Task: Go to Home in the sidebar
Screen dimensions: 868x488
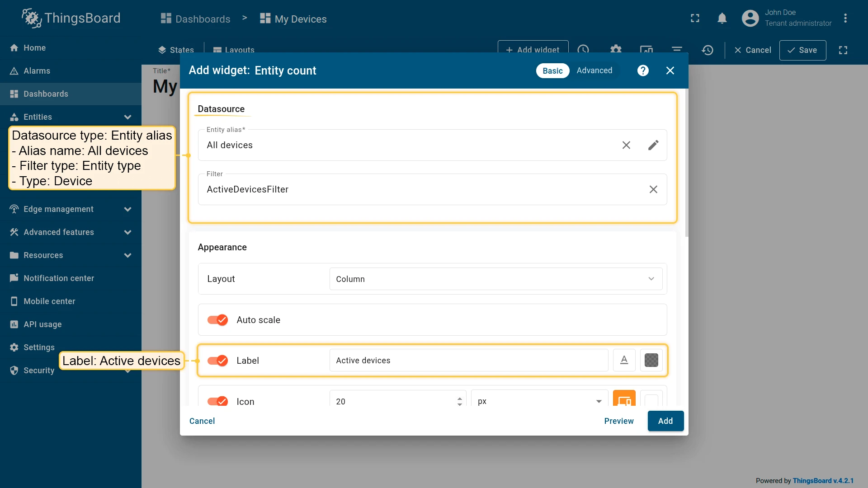Action: coord(71,48)
